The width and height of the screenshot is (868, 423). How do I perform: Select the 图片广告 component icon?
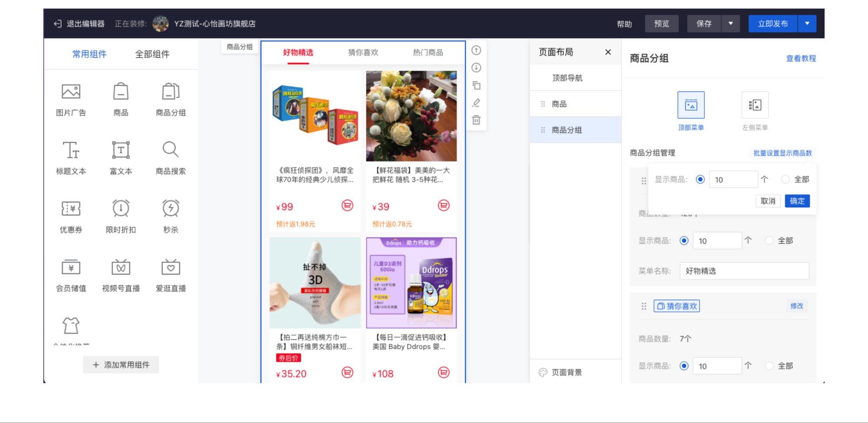point(71,92)
